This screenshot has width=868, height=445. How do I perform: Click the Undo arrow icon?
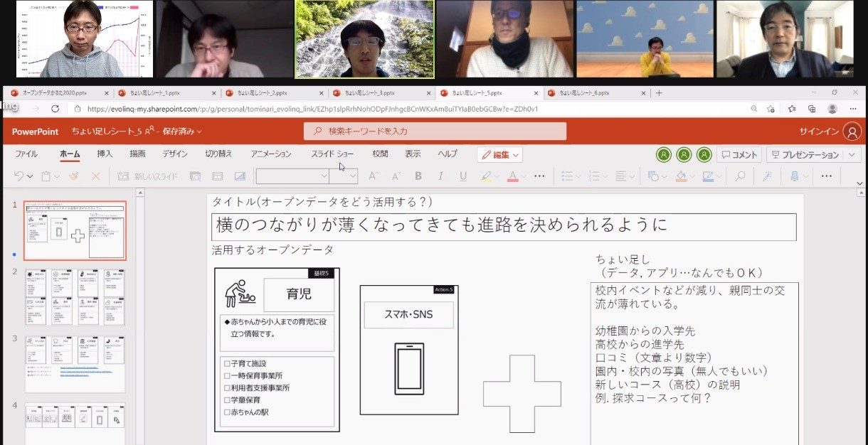tap(19, 176)
